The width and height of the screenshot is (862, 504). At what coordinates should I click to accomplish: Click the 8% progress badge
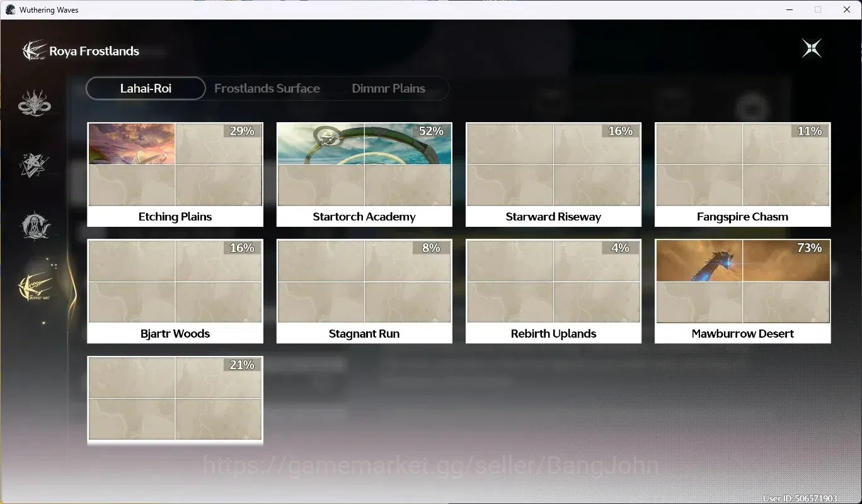[431, 248]
